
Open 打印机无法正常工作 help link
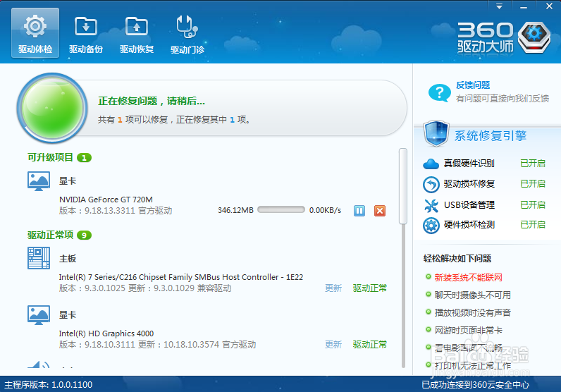coord(472,365)
